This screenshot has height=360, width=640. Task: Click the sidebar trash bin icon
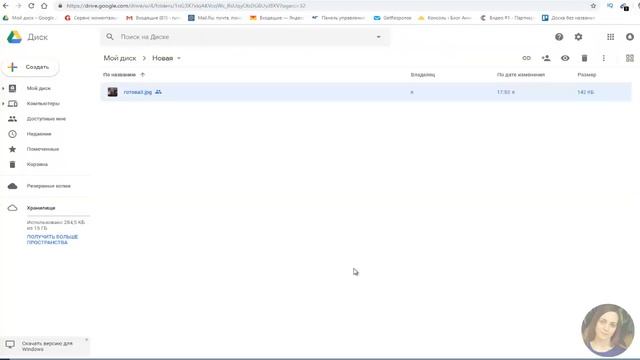click(13, 164)
